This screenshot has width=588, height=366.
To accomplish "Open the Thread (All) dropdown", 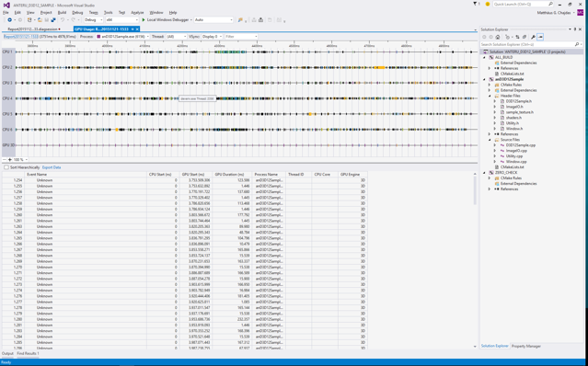I will [x=177, y=37].
